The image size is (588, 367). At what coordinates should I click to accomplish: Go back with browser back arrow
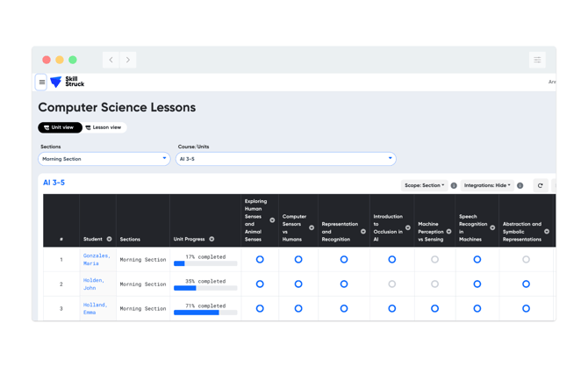(x=111, y=60)
